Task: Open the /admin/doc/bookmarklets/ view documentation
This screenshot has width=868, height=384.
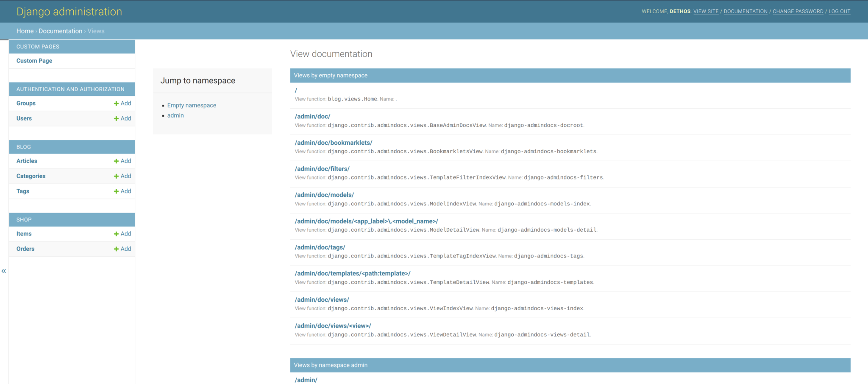Action: [x=334, y=142]
